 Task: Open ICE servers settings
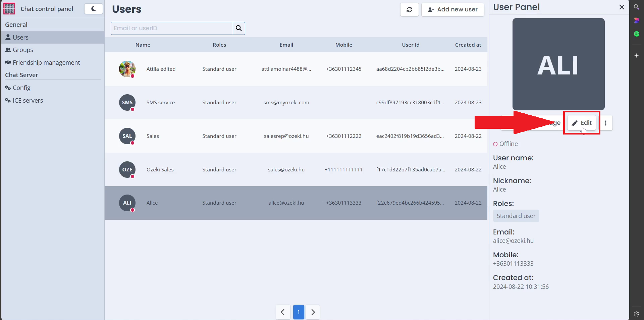click(x=28, y=101)
